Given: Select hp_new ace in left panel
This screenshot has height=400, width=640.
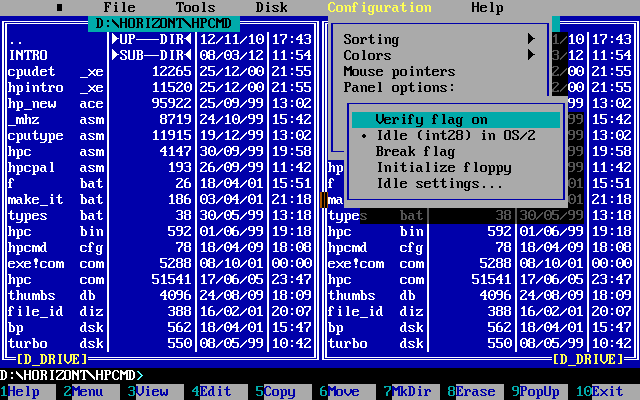Looking at the screenshot, I should (160, 104).
